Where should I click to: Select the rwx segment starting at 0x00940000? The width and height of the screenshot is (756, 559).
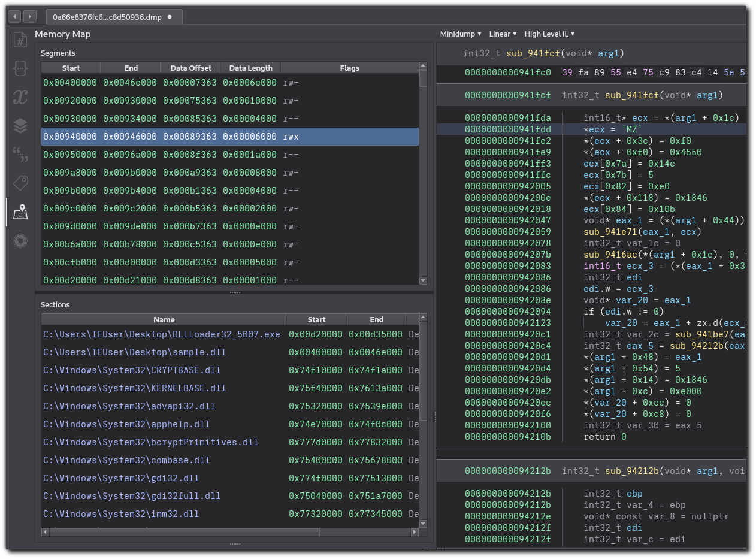180,137
